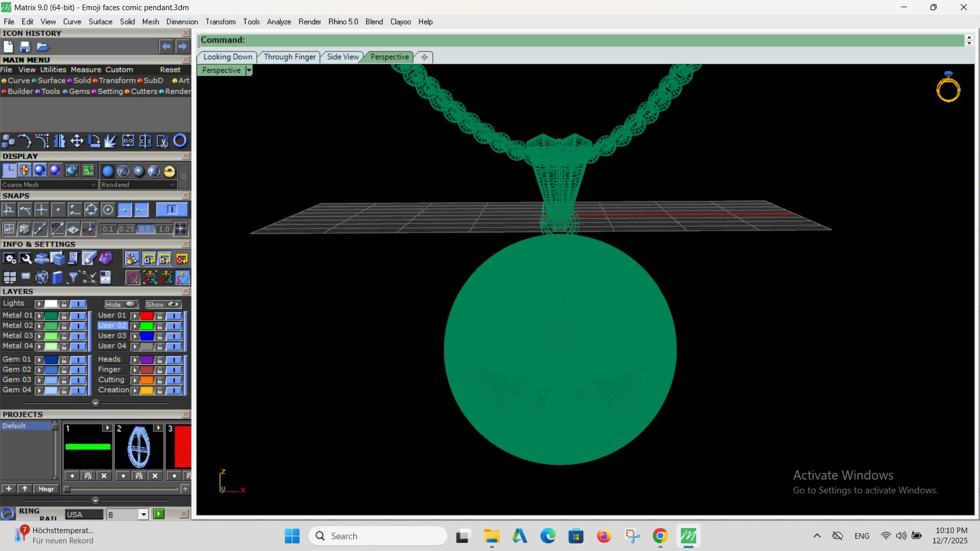The height and width of the screenshot is (551, 980).
Task: Click the Hide layers button
Action: click(x=121, y=305)
